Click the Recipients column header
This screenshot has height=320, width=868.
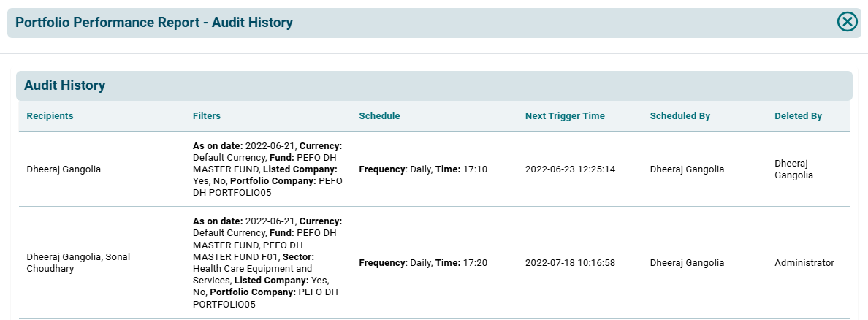[x=50, y=116]
